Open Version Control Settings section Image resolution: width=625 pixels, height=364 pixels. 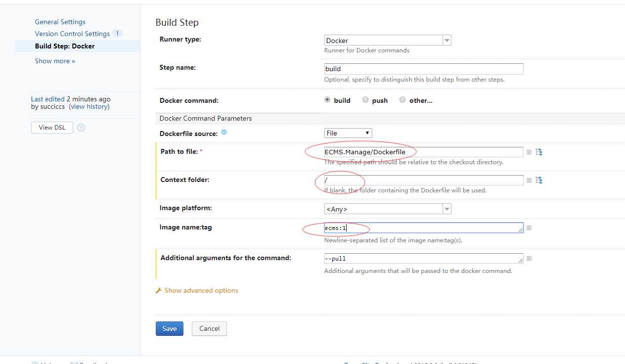click(x=72, y=34)
